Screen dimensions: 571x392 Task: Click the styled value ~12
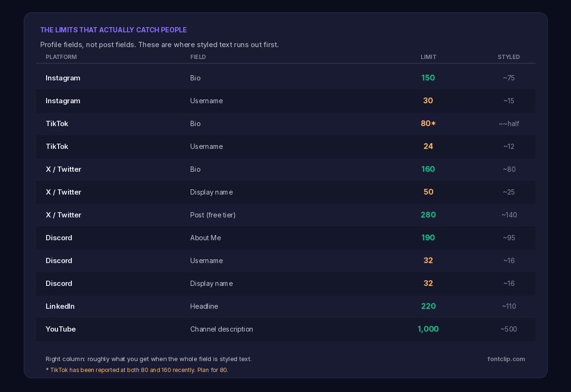pyautogui.click(x=509, y=147)
